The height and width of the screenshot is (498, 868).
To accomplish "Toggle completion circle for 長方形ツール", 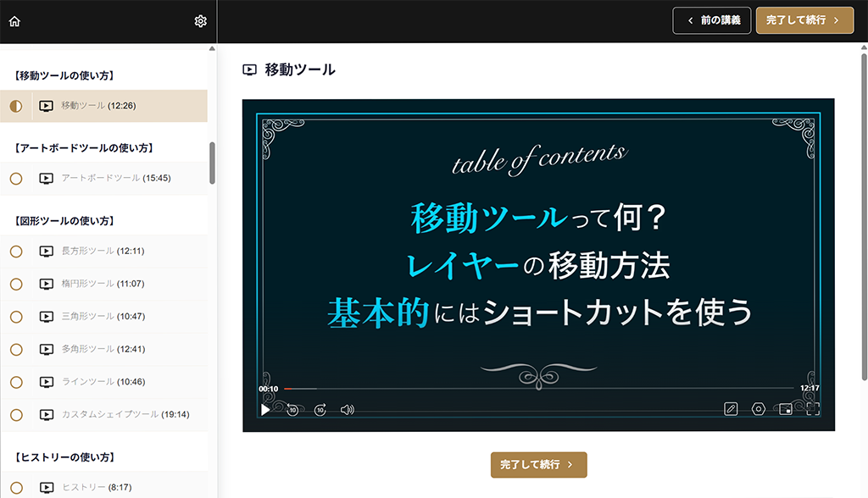I will (x=16, y=252).
